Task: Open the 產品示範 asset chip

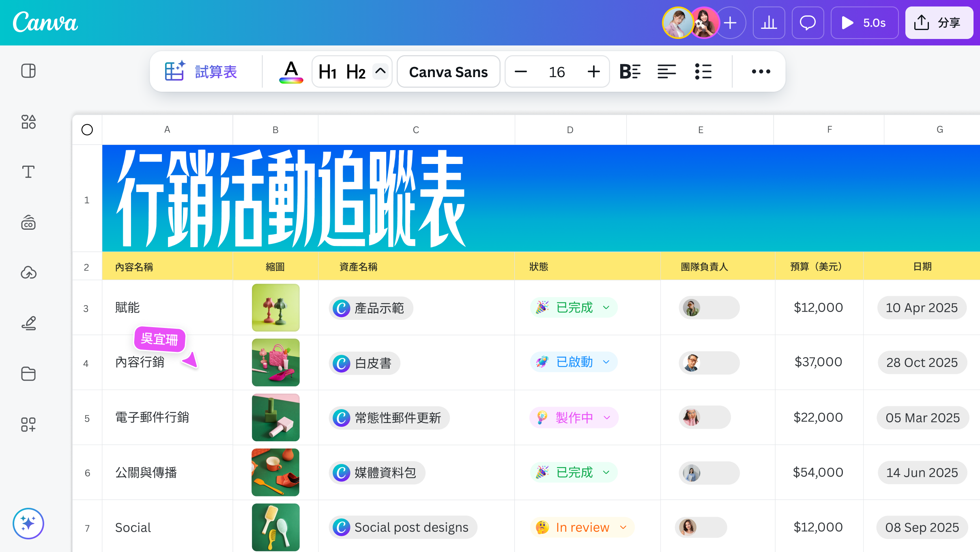Action: (371, 308)
